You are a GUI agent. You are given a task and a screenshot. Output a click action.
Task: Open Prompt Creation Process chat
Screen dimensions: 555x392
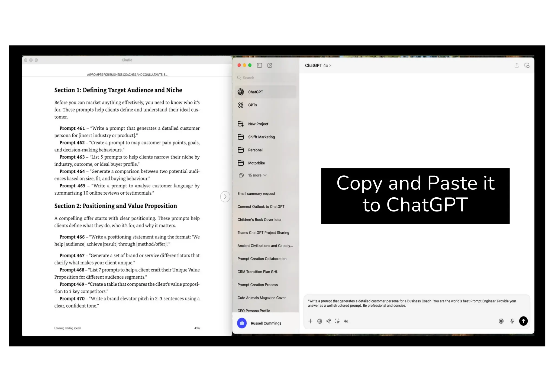258,285
